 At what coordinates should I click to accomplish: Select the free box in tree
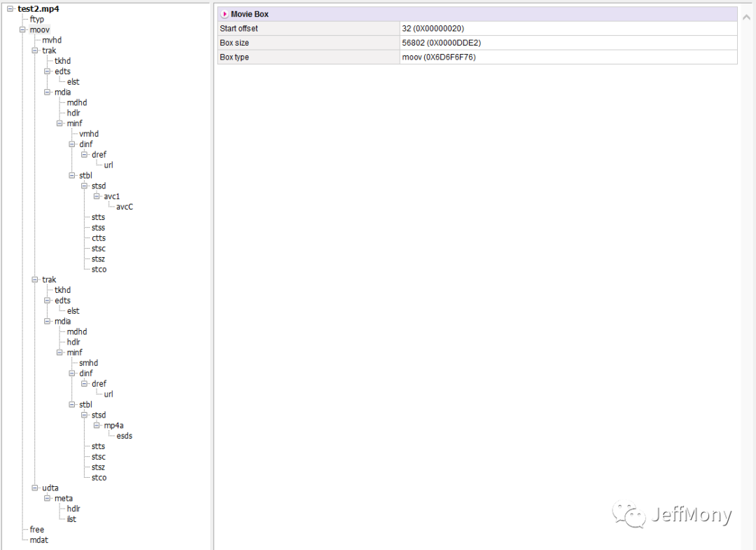36,530
